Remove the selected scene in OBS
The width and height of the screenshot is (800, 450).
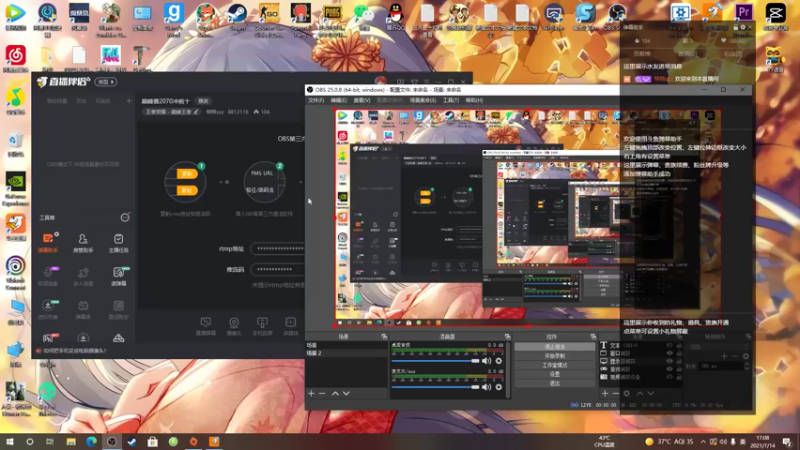(322, 393)
